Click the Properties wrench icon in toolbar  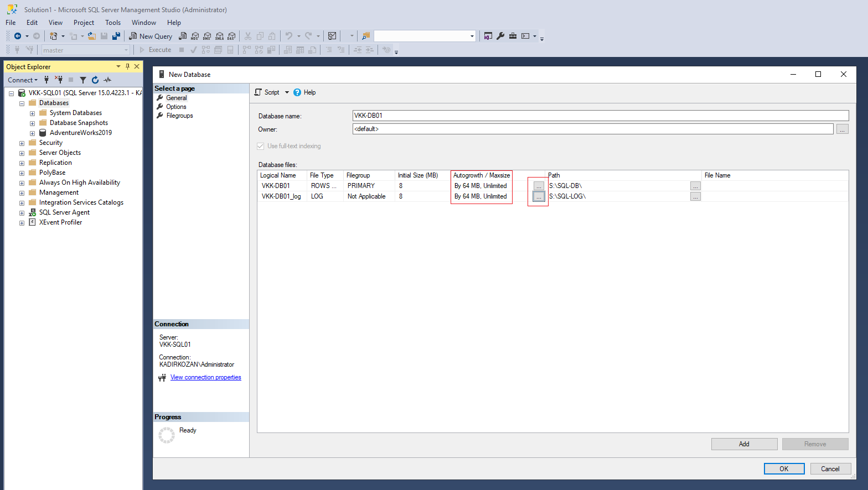click(x=500, y=36)
